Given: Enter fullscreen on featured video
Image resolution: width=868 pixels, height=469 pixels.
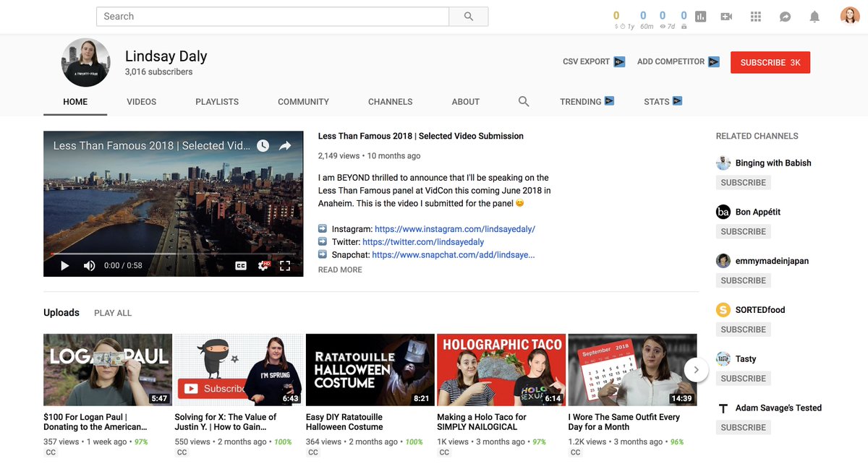Looking at the screenshot, I should coord(285,266).
